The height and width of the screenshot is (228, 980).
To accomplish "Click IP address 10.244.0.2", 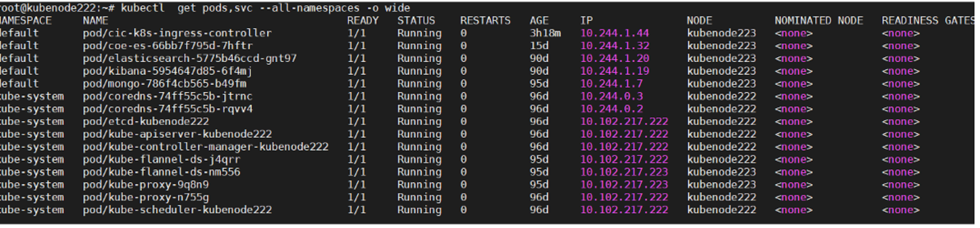I will tap(612, 109).
